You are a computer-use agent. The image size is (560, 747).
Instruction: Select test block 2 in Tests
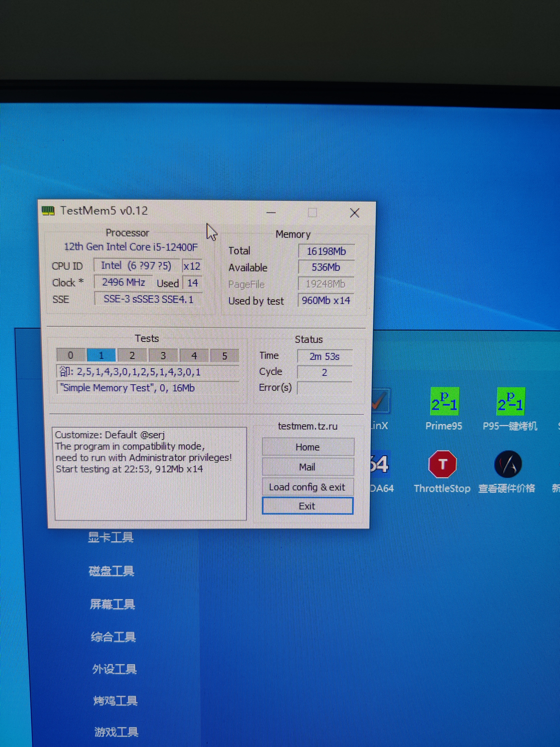click(x=132, y=356)
